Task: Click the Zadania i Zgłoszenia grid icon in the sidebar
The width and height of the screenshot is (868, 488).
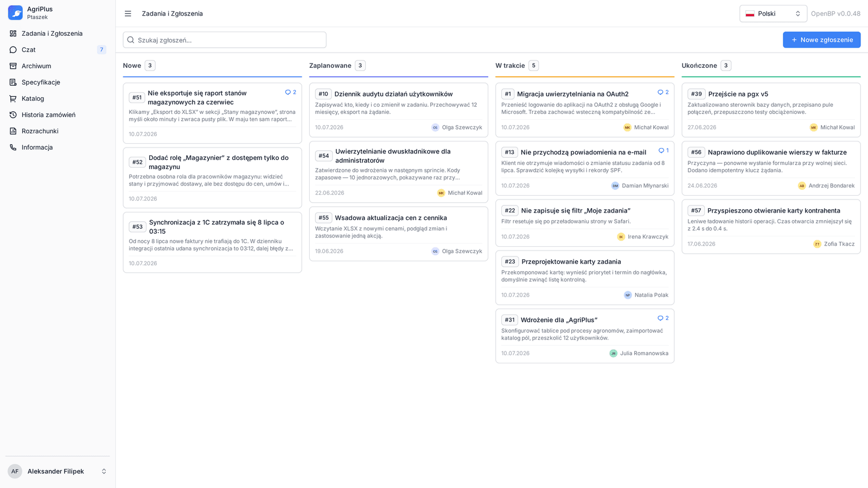Action: (13, 34)
